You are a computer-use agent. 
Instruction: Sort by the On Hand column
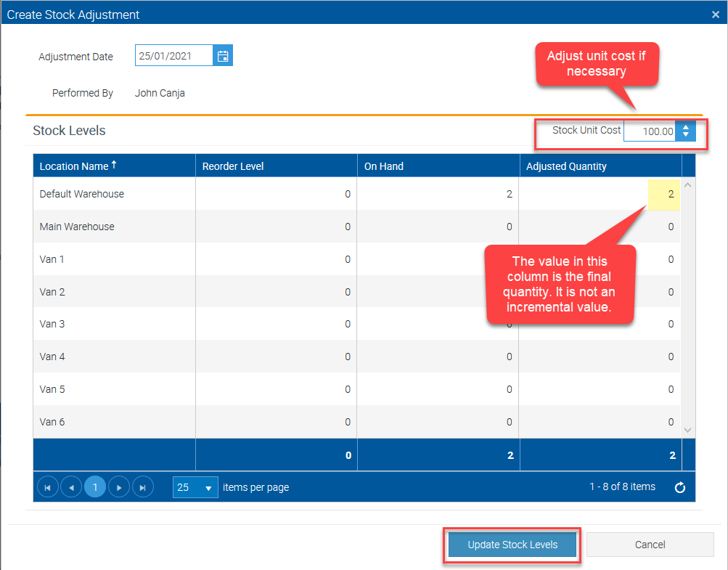(384, 166)
